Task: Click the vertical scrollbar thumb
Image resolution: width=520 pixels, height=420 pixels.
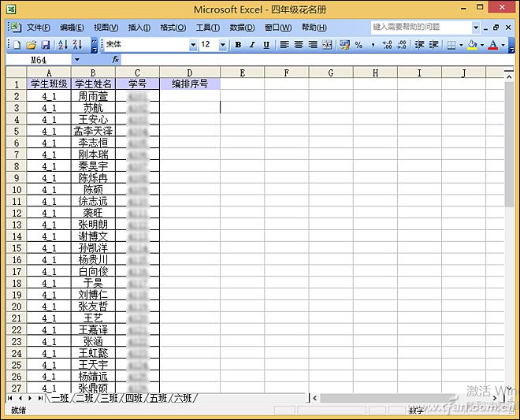Action: coord(510,144)
